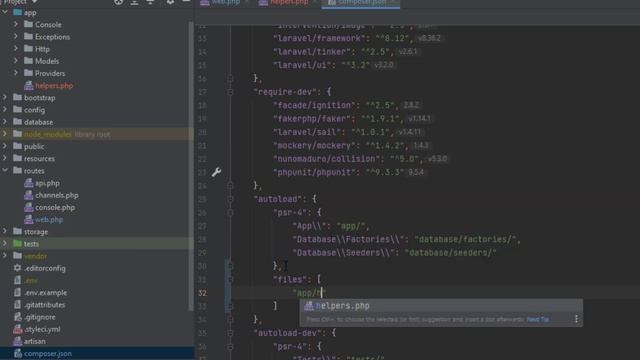
Task: Expand the Models folder arrow
Action: 16,61
